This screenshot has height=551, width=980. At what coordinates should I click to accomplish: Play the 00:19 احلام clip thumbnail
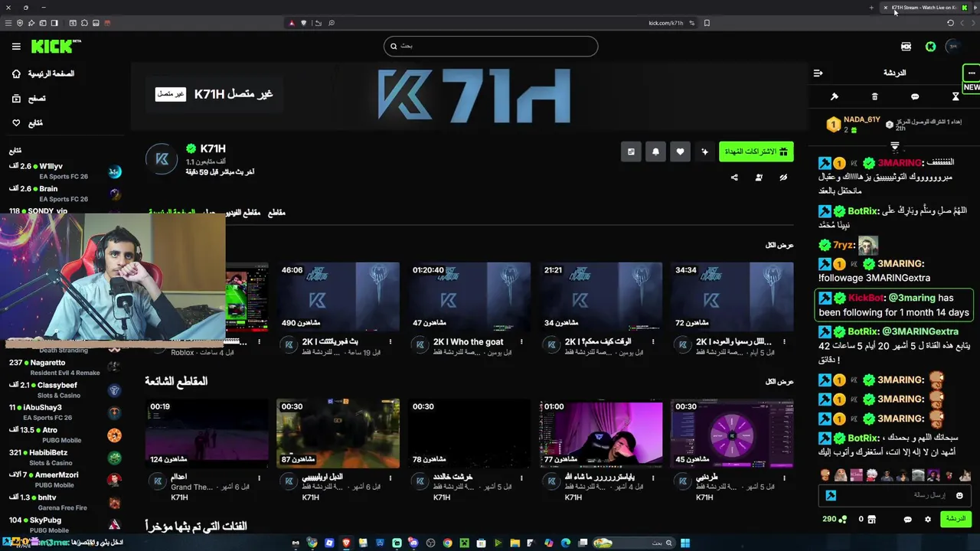[207, 433]
